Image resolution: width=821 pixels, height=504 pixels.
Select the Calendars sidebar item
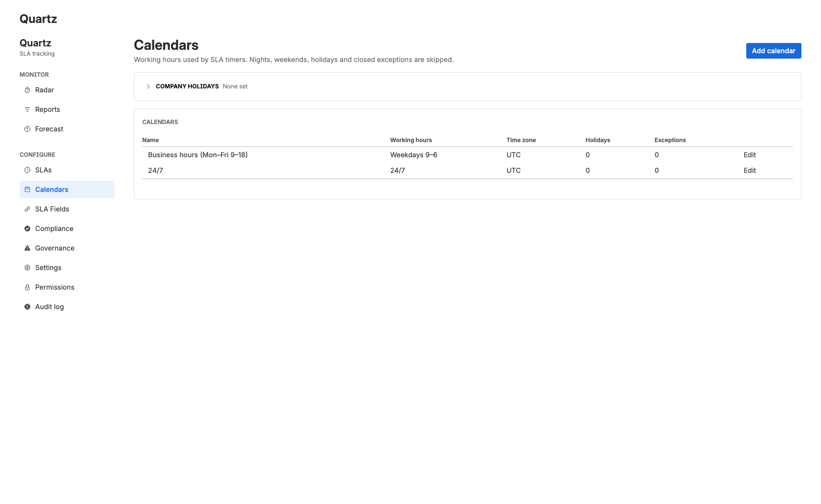(x=67, y=189)
